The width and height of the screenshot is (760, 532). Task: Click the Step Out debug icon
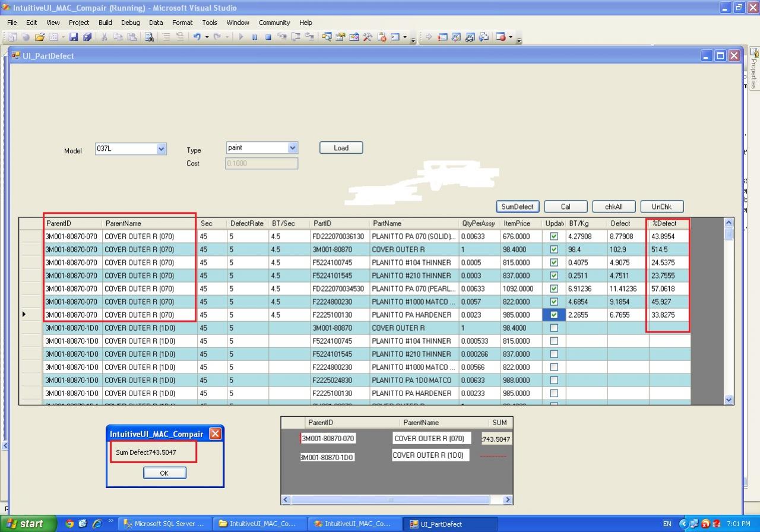point(309,37)
